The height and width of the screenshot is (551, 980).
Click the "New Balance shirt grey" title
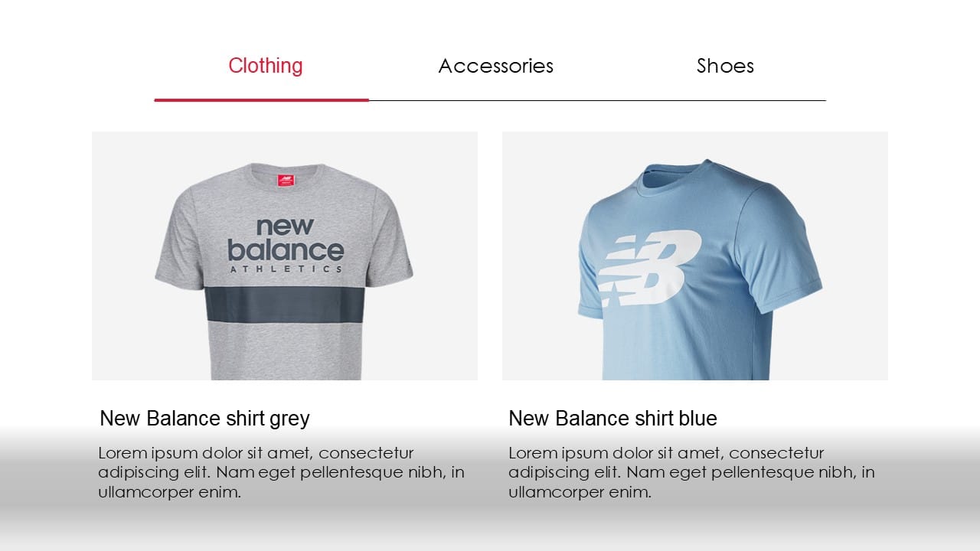[x=204, y=419]
